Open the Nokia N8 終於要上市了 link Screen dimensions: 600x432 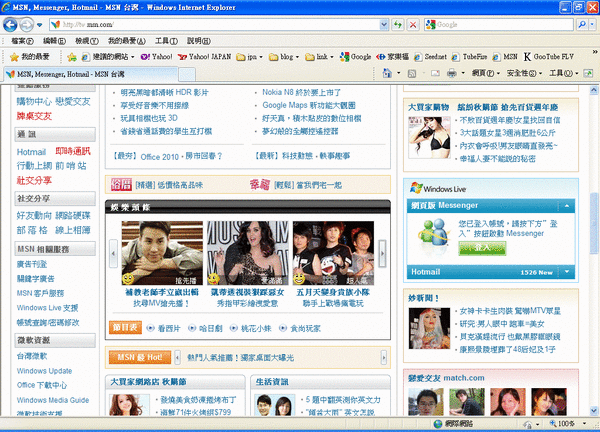point(302,92)
